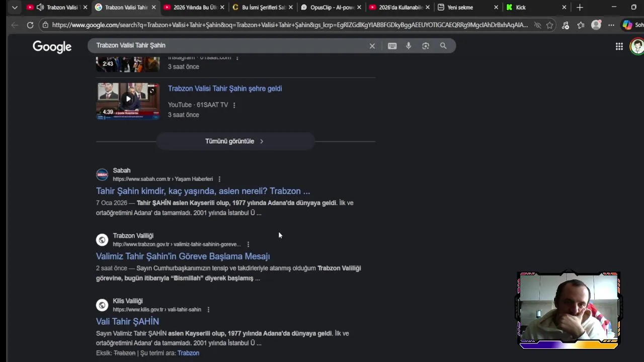Click Kilis Valiliği globe favicon

[102, 305]
